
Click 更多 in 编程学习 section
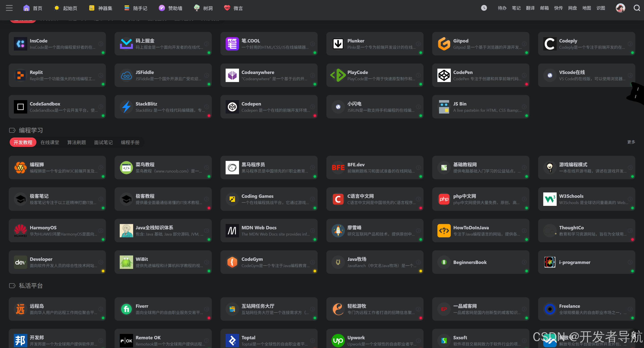pyautogui.click(x=631, y=142)
